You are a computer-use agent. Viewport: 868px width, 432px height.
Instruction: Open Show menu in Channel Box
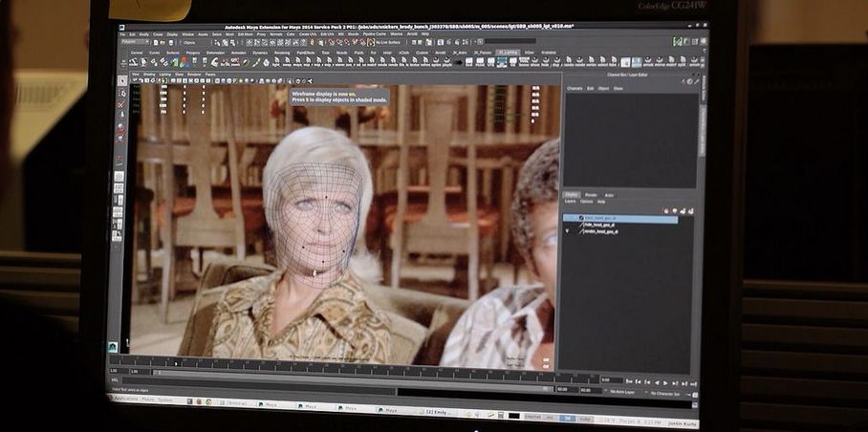click(618, 89)
